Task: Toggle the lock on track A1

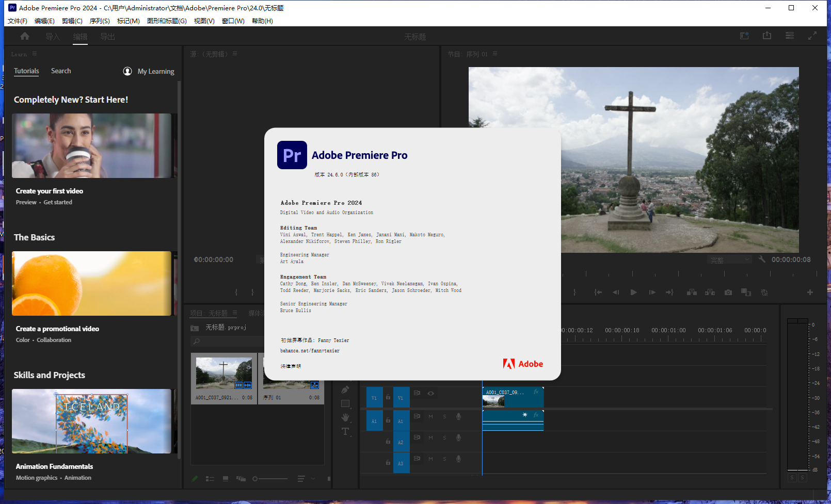Action: coord(388,420)
